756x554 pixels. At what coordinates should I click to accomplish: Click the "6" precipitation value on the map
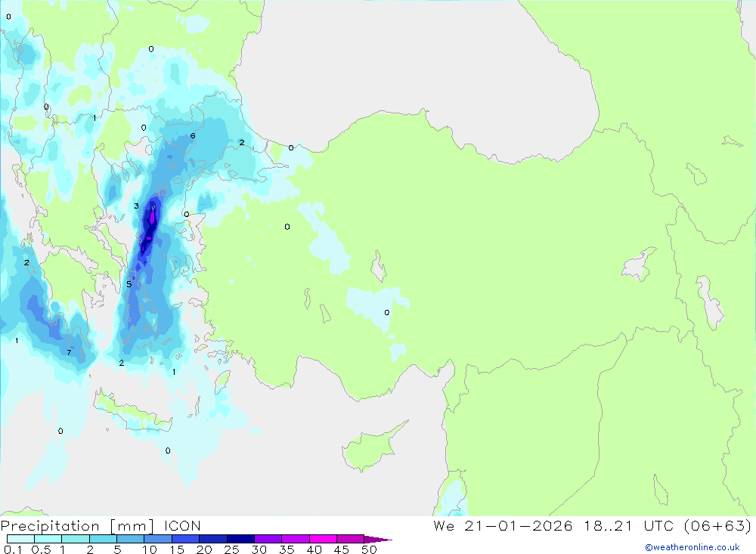tap(192, 135)
